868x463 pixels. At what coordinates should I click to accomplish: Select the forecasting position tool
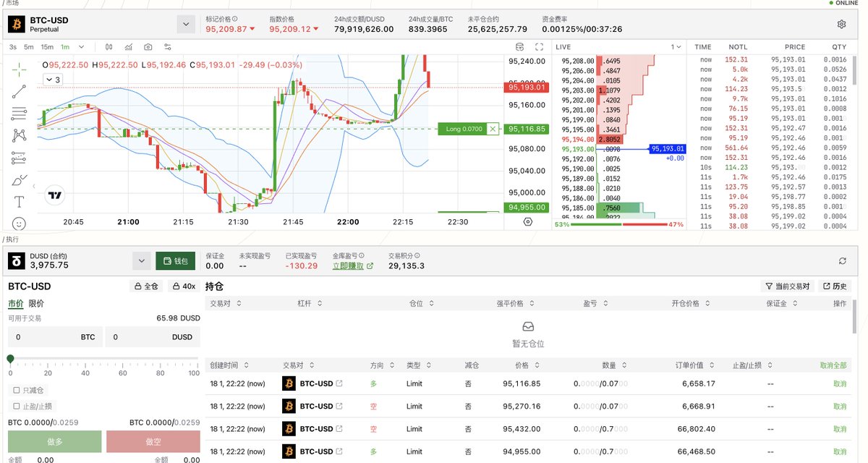tap(19, 157)
